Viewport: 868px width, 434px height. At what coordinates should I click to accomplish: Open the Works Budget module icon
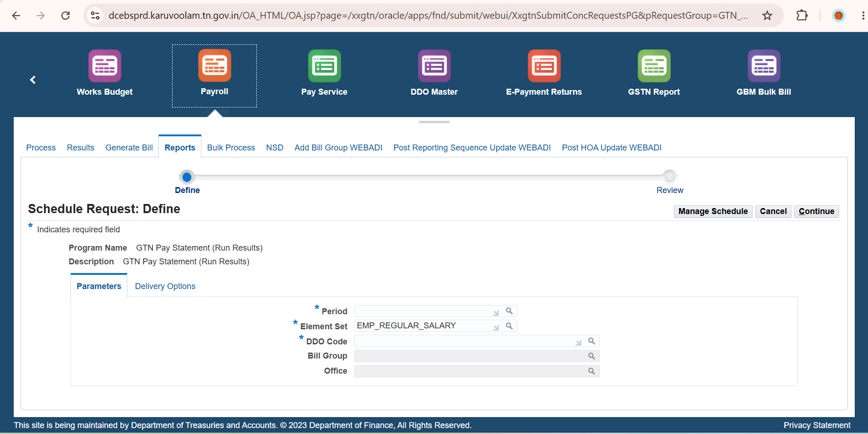(x=105, y=66)
